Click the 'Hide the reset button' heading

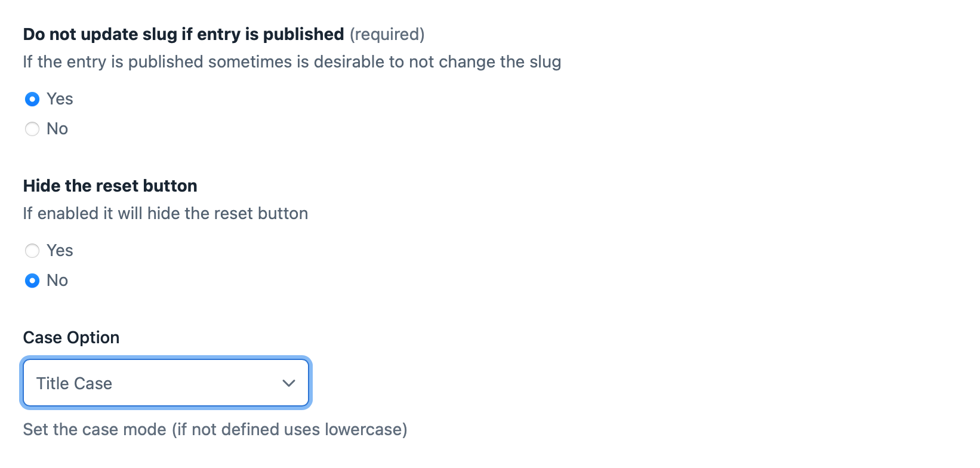pos(110,186)
